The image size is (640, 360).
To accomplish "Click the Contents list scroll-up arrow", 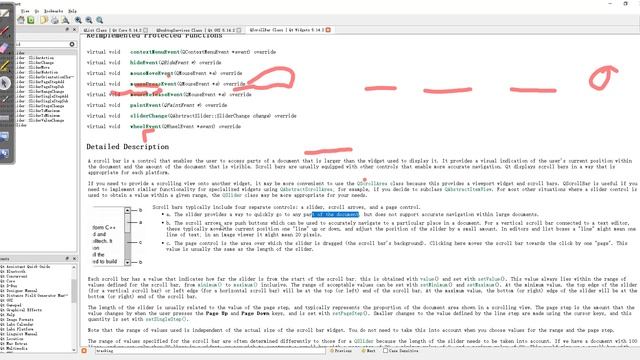I will 74,267.
